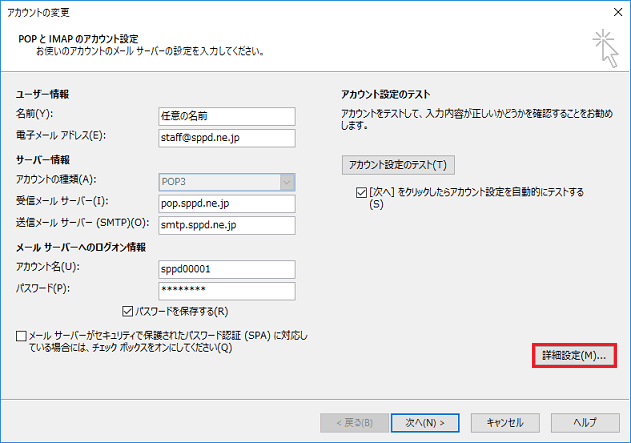
Task: Open 詳細設定(M)... advanced settings
Action: tap(573, 356)
